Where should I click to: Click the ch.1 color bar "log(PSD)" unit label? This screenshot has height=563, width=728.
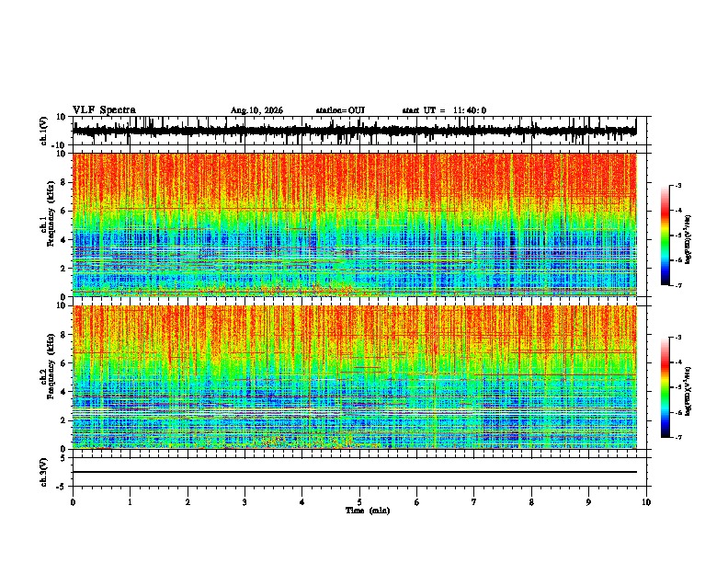688,240
